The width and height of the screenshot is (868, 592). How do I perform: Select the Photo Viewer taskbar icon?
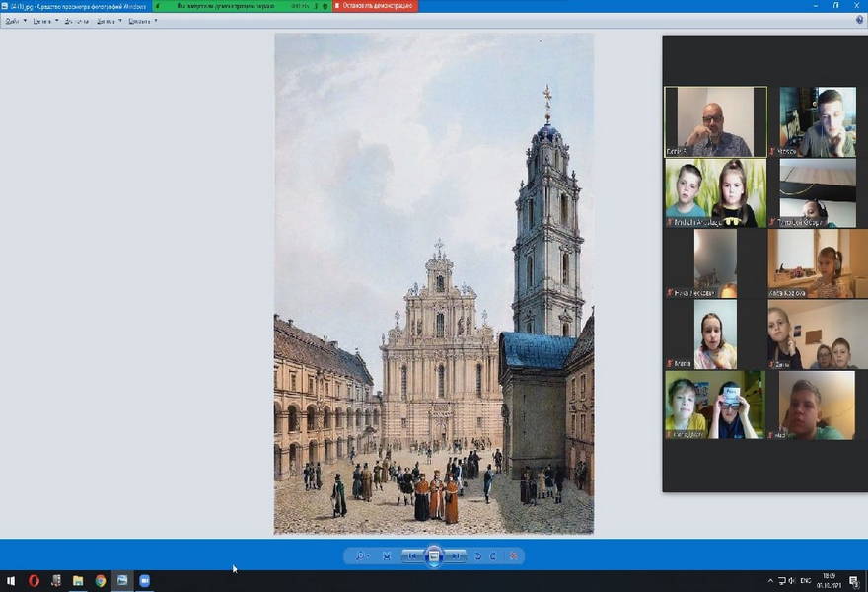click(122, 581)
